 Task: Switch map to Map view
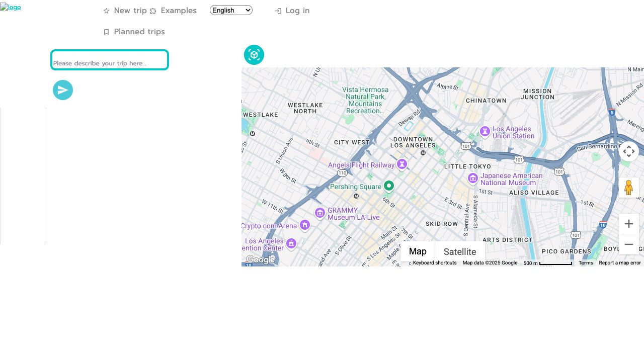(418, 251)
